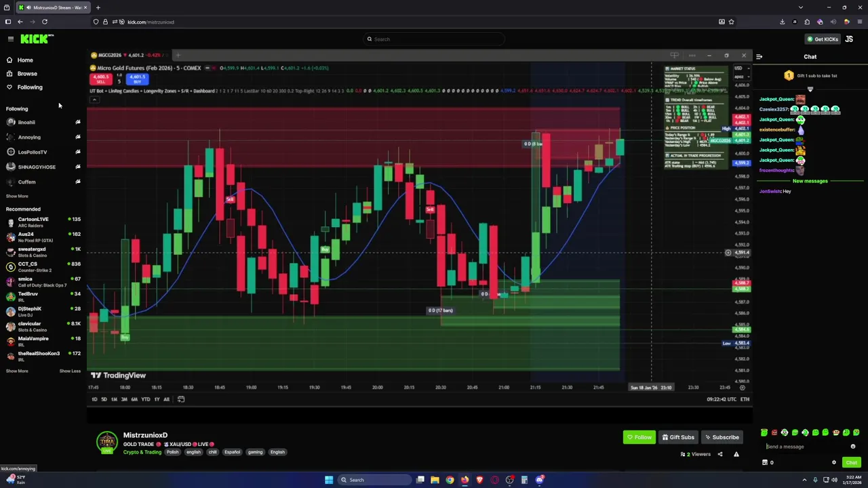Reload the browser page
The width and height of the screenshot is (868, 488).
coord(45,22)
